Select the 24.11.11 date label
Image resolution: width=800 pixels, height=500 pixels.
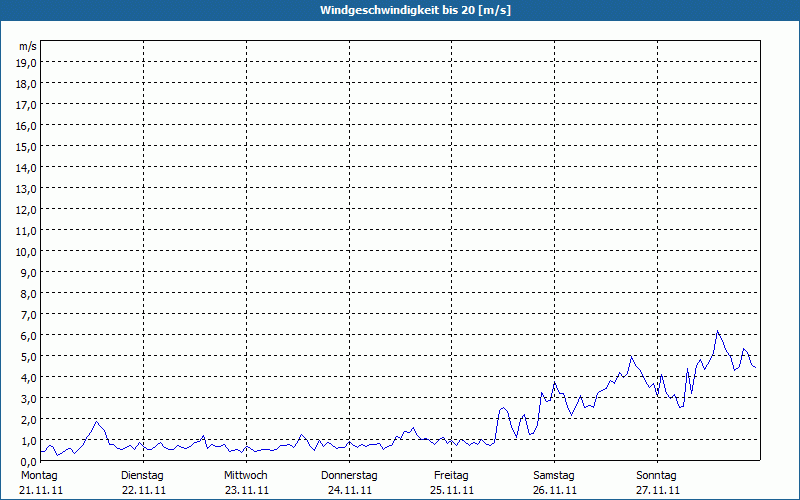coord(349,490)
